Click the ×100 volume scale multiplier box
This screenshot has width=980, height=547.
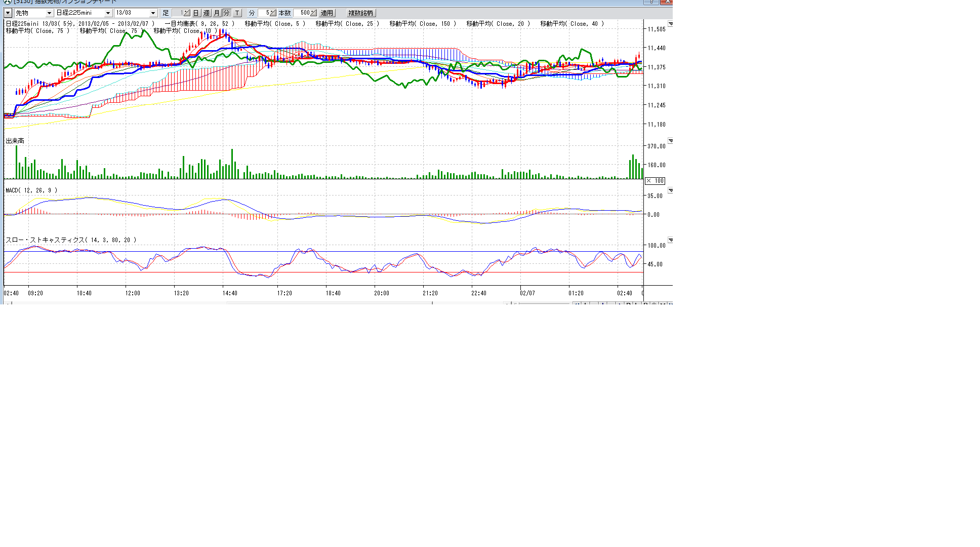[655, 181]
